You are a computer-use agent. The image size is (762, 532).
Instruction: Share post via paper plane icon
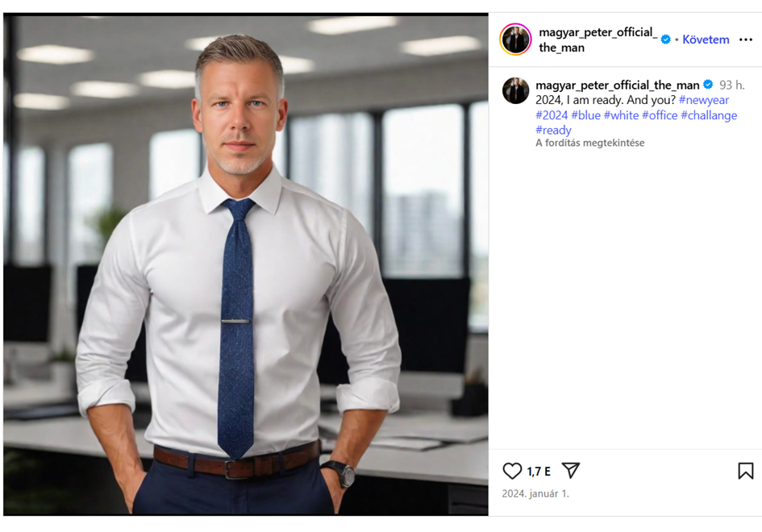coord(571,470)
